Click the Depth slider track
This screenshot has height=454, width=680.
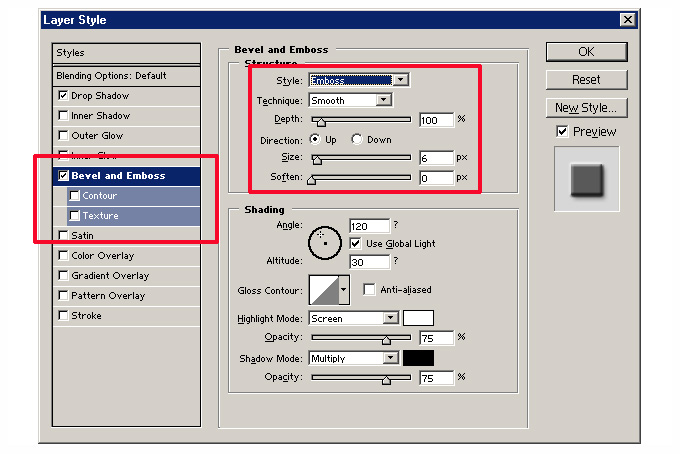click(361, 120)
